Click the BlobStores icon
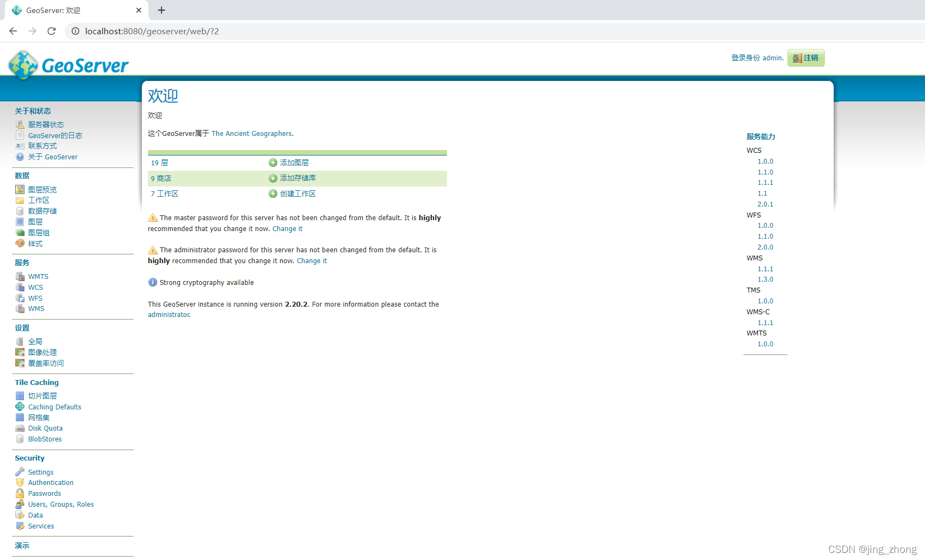This screenshot has height=560, width=925. pyautogui.click(x=20, y=439)
